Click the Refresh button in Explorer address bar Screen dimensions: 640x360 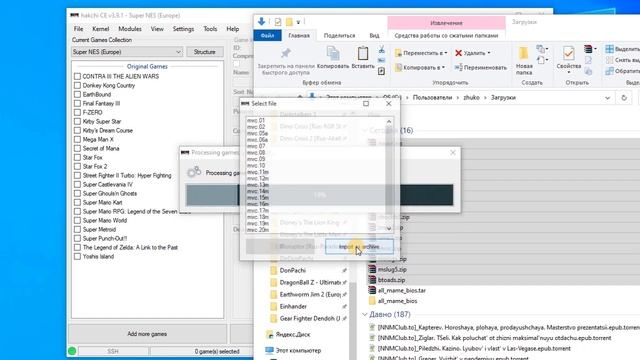pos(624,98)
